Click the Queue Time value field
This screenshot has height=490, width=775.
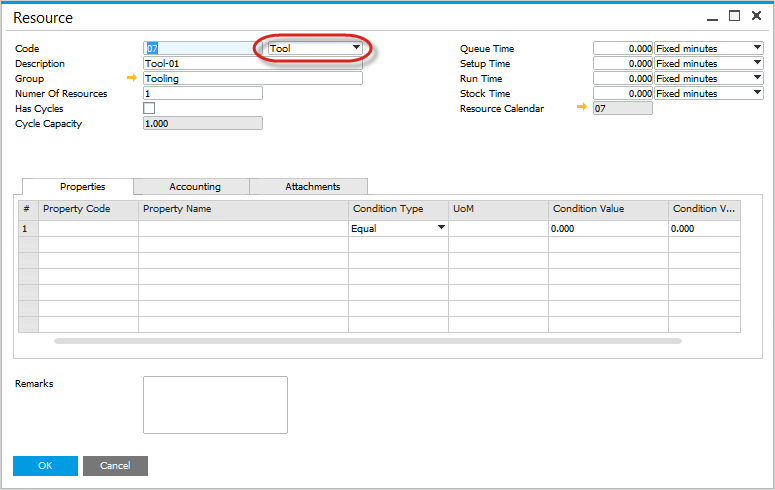click(623, 48)
